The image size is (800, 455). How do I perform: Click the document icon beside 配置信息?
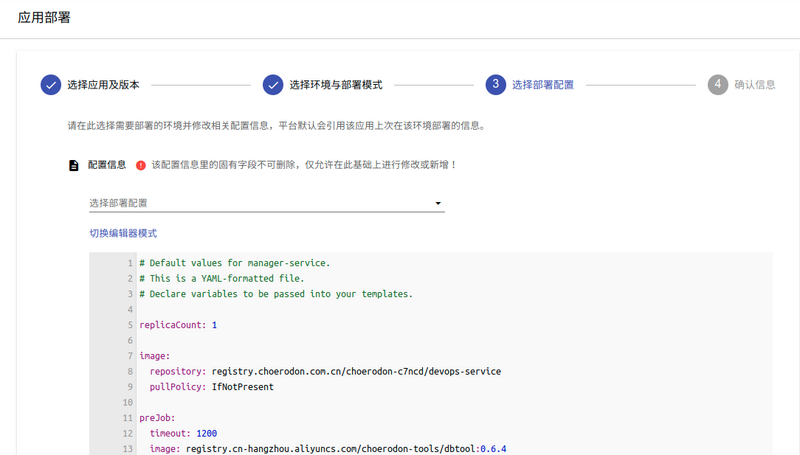point(74,165)
